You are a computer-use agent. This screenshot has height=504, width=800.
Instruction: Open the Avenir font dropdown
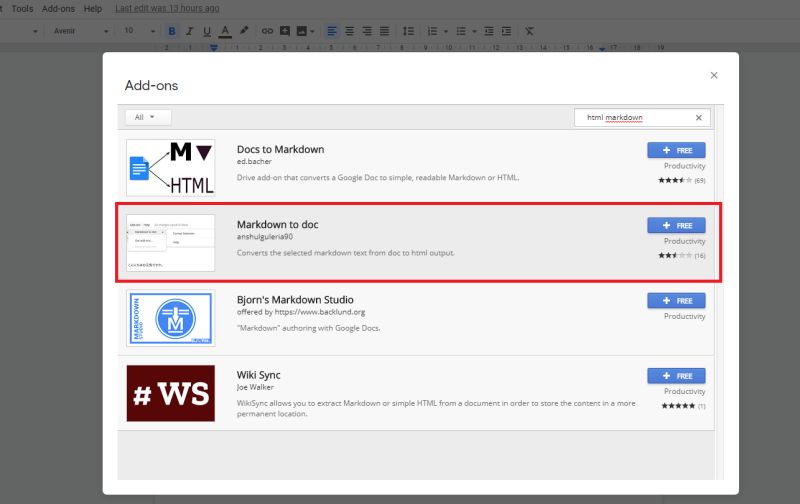(x=81, y=31)
